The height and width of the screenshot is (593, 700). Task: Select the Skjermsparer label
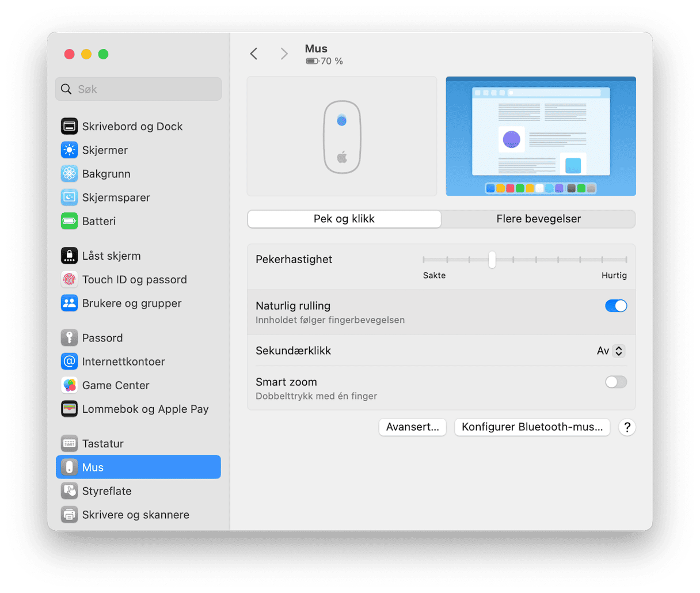[x=116, y=197]
